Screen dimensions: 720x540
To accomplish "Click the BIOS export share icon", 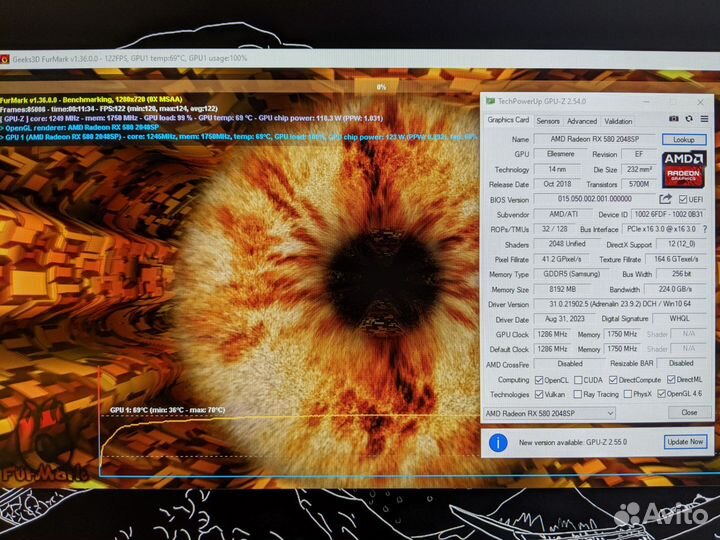I will [x=665, y=199].
